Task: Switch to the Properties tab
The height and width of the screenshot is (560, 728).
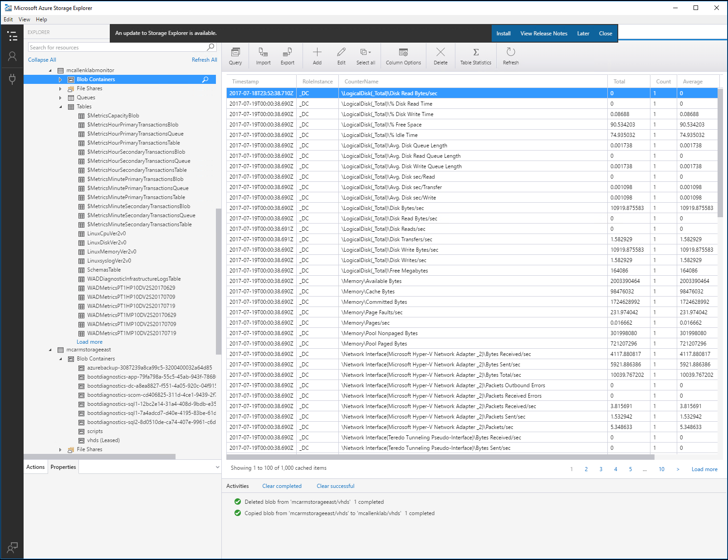Action: point(63,467)
